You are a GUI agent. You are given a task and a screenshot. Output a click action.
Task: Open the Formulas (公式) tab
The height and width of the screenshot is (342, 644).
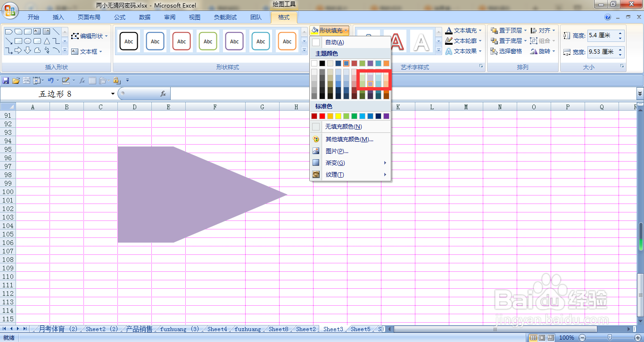tap(120, 17)
